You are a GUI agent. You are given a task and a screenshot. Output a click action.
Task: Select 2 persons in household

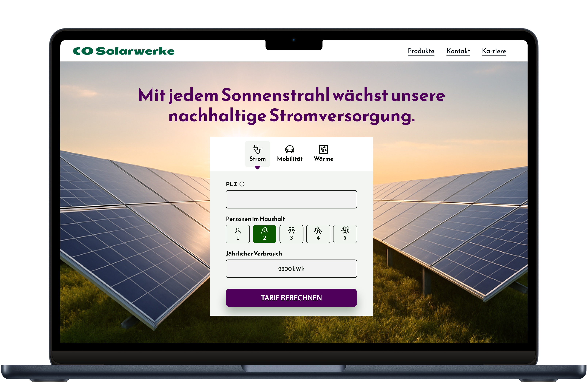[265, 234]
